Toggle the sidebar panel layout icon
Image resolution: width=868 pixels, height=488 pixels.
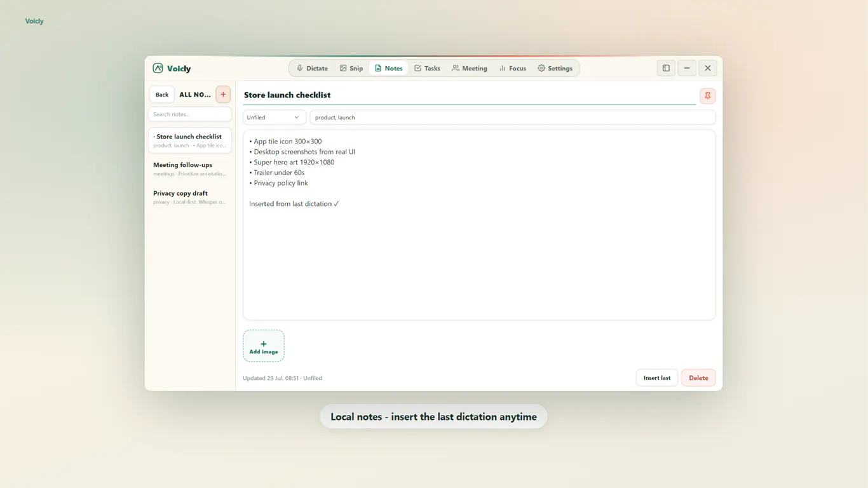click(x=666, y=68)
